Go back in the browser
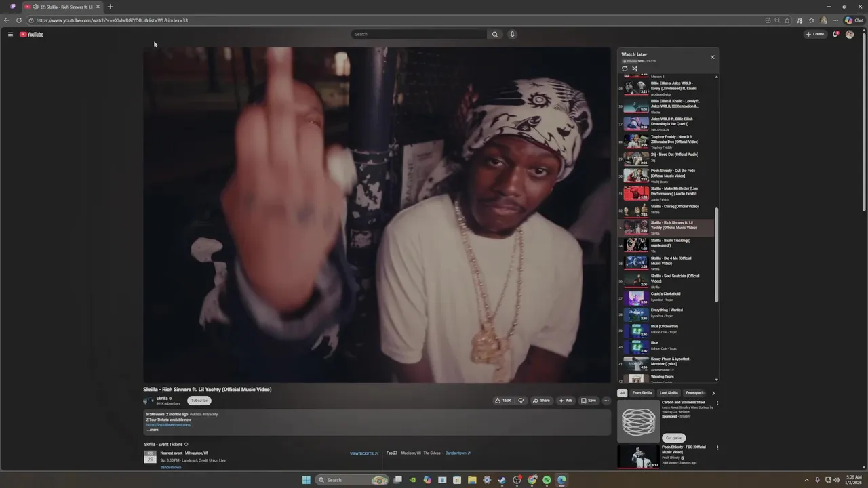This screenshot has width=868, height=488. [7, 20]
